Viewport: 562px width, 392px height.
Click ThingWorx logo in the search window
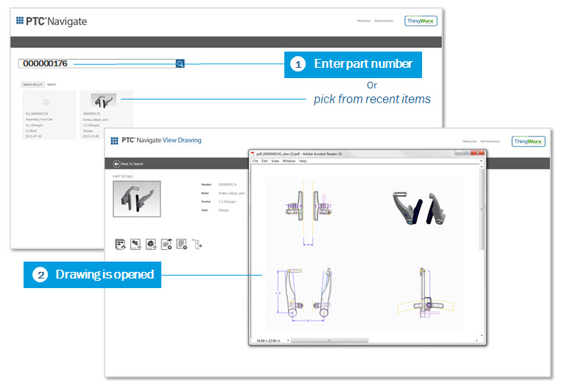[x=421, y=21]
